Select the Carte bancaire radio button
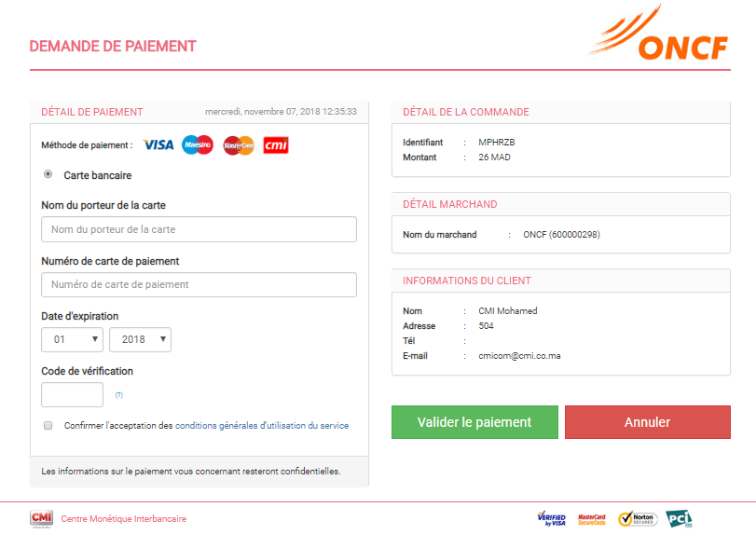The image size is (756, 548). point(48,174)
